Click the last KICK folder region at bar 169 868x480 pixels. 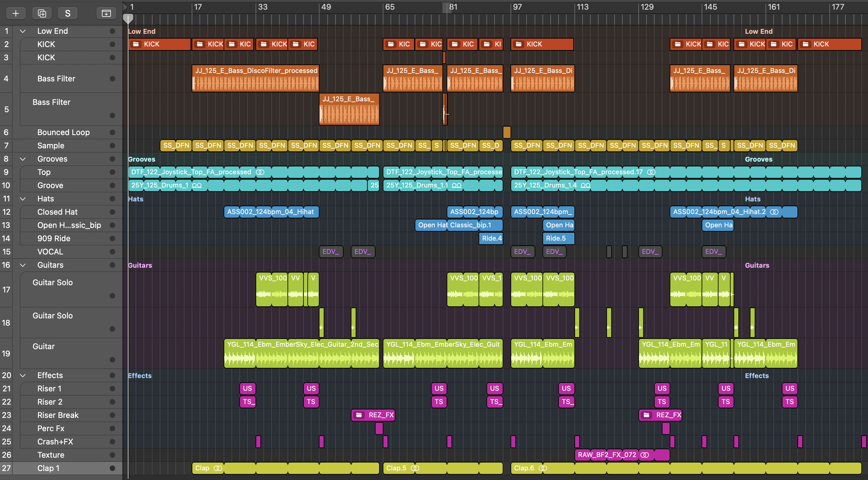click(830, 44)
